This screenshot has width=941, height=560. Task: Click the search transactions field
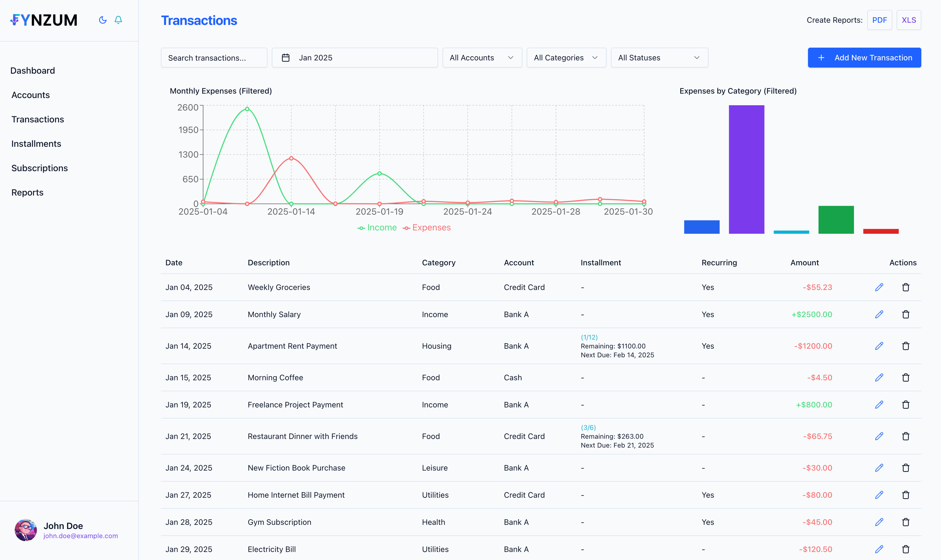[x=214, y=57]
